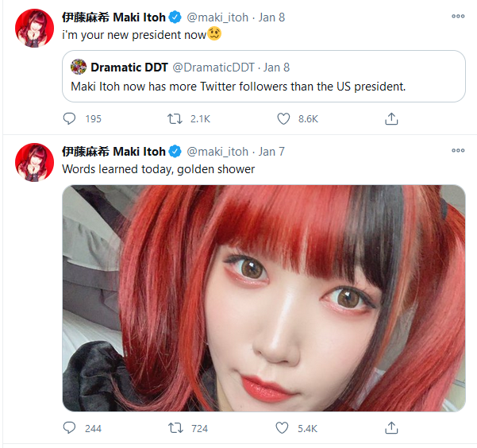View the red-haired selfie photo
This screenshot has width=477, height=448.
tap(264, 298)
